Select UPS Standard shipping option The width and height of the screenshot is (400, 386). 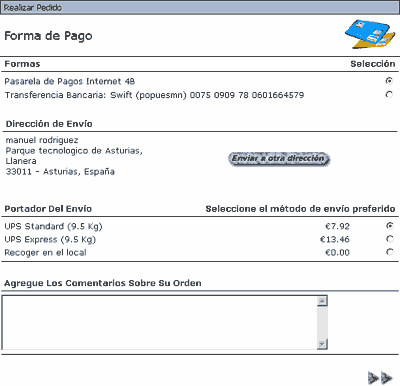click(x=389, y=226)
